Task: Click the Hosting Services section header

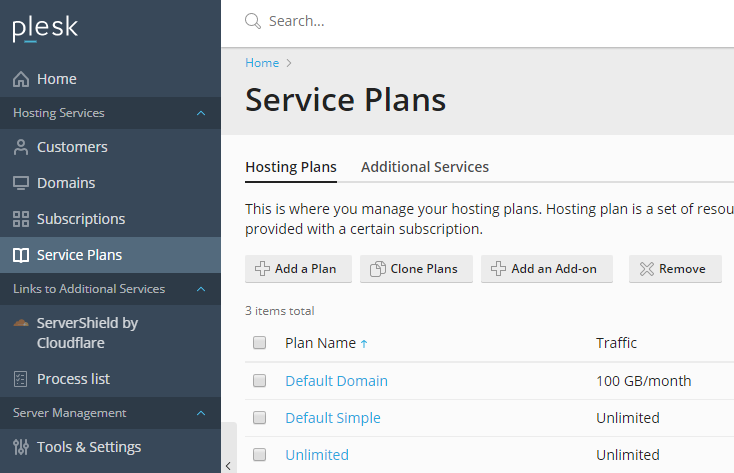Action: point(110,113)
